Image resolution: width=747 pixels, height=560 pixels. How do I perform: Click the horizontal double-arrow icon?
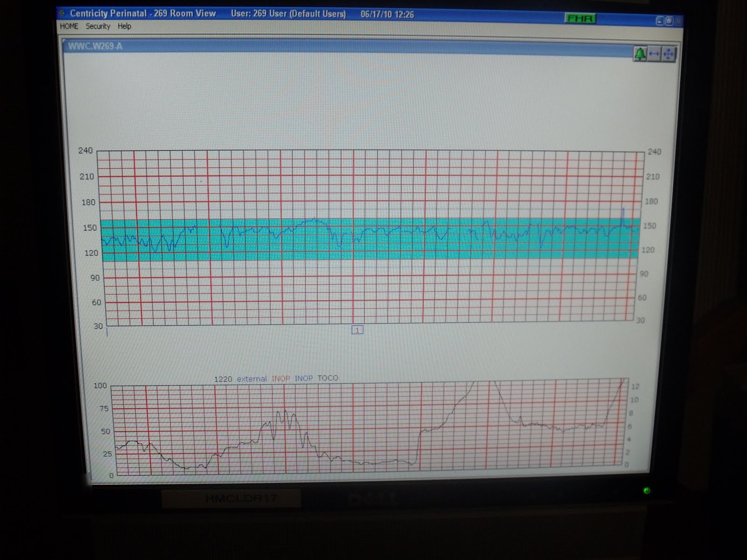click(x=654, y=54)
